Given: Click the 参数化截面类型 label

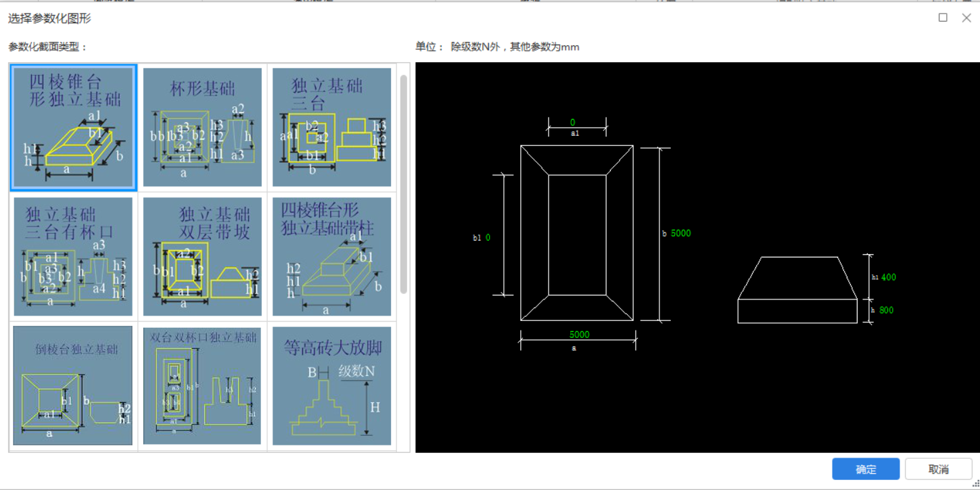Looking at the screenshot, I should point(48,47).
